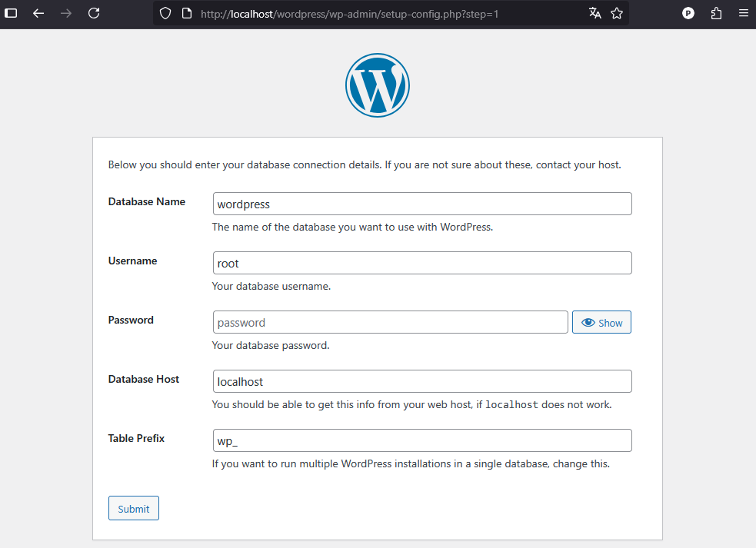Click the Submit button
Screen dimensions: 756x548
134,509
